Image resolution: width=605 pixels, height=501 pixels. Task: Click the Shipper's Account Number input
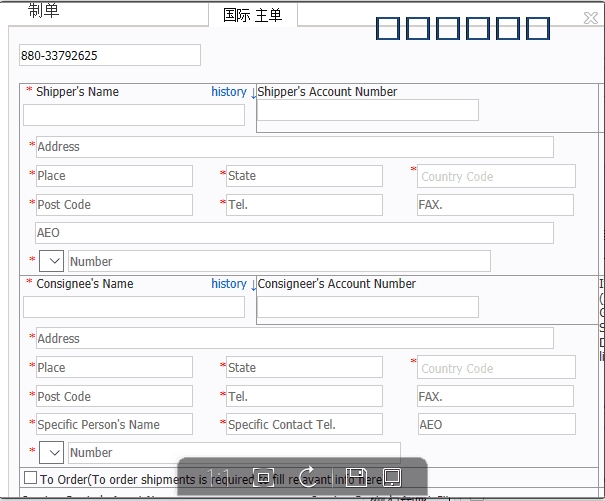tap(367, 110)
